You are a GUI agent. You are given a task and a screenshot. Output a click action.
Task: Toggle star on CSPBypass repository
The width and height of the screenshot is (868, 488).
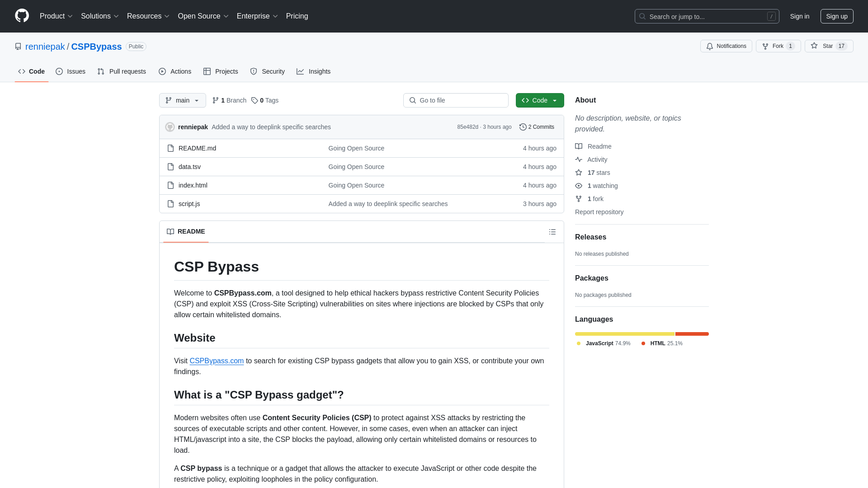(824, 46)
